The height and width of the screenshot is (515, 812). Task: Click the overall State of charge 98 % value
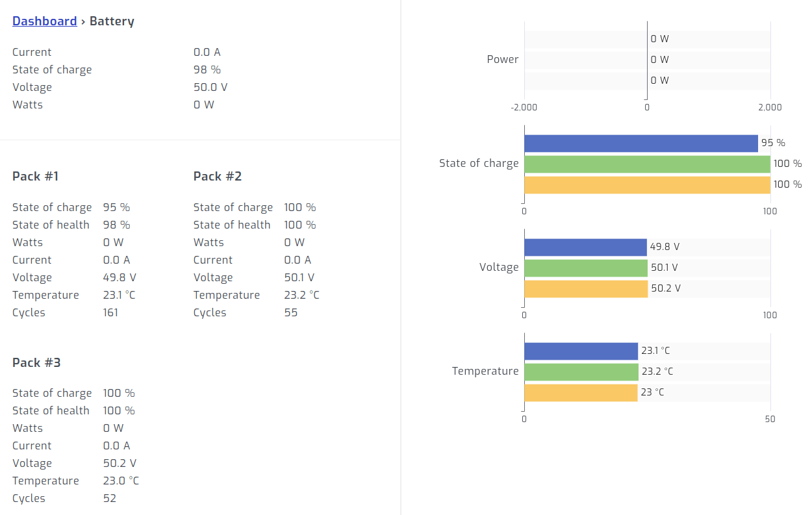pos(207,69)
